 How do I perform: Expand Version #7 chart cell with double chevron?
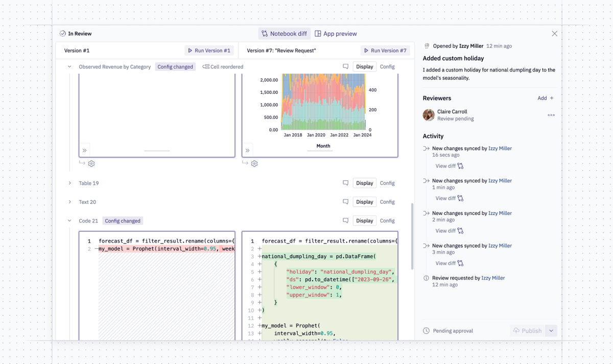[248, 151]
